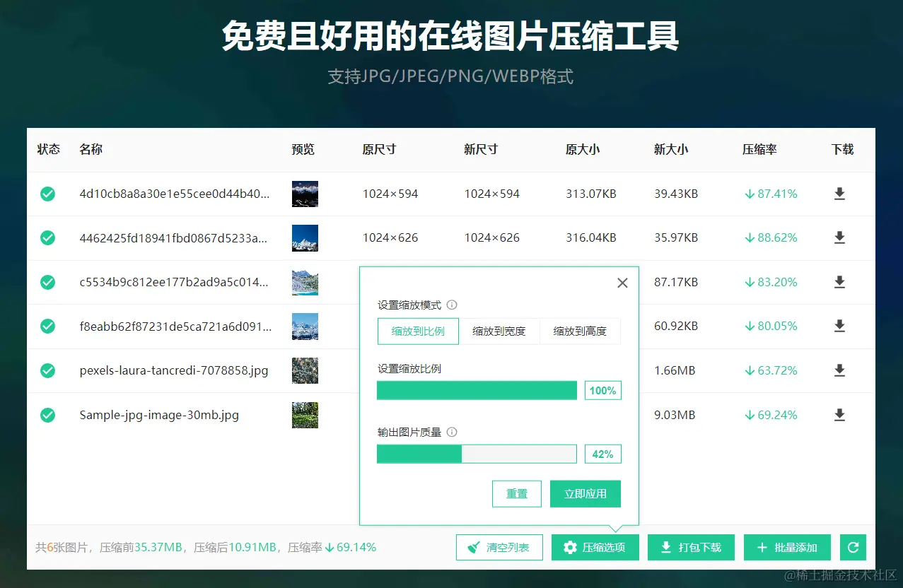Click file name 4462425fd18941fbd0867d5233a...
The height and width of the screenshot is (588, 903).
point(174,238)
